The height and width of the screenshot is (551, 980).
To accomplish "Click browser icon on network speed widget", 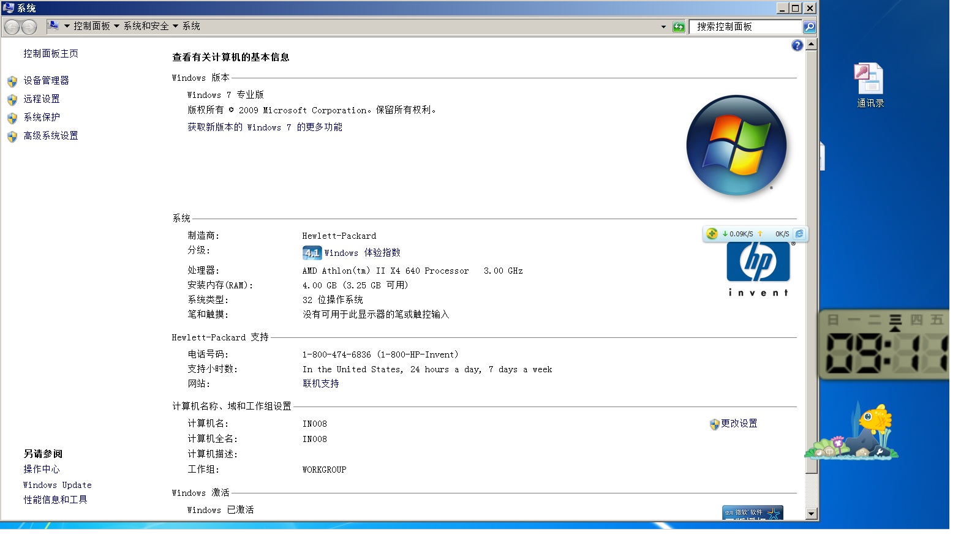I will click(x=799, y=234).
